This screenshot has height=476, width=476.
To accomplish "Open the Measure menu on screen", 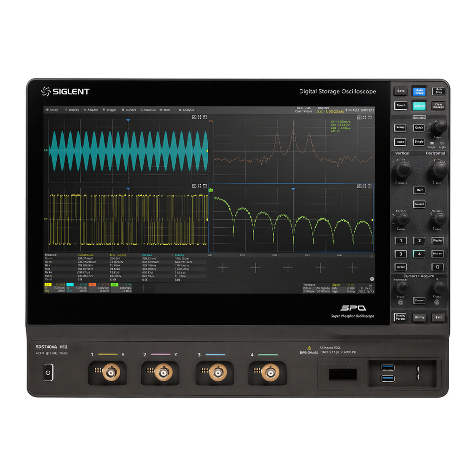I will click(x=148, y=110).
